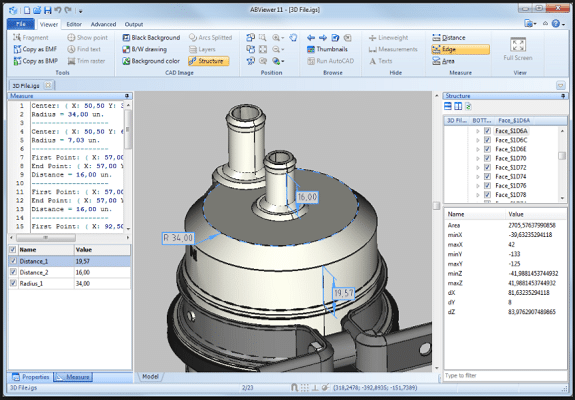Click in the Type to filter field

(505, 375)
